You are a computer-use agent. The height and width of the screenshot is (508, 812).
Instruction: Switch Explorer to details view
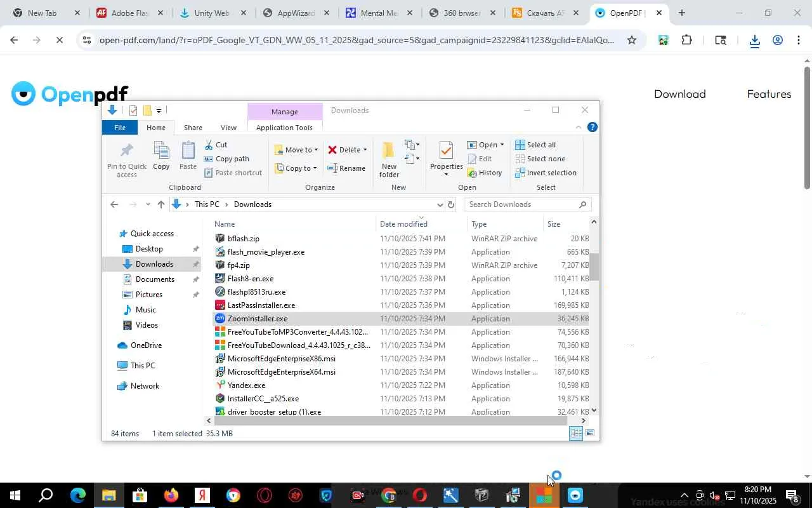pyautogui.click(x=576, y=434)
